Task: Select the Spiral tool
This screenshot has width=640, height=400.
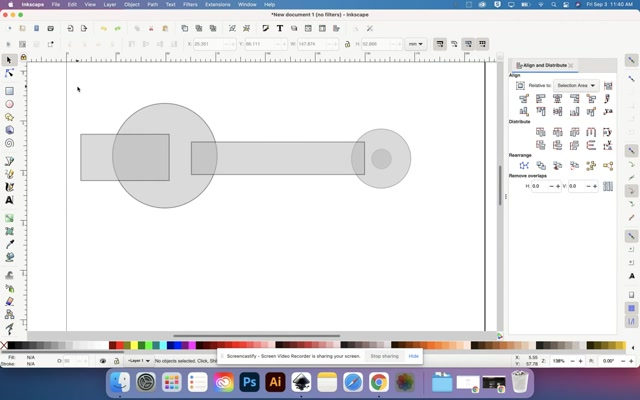Action: (x=10, y=143)
